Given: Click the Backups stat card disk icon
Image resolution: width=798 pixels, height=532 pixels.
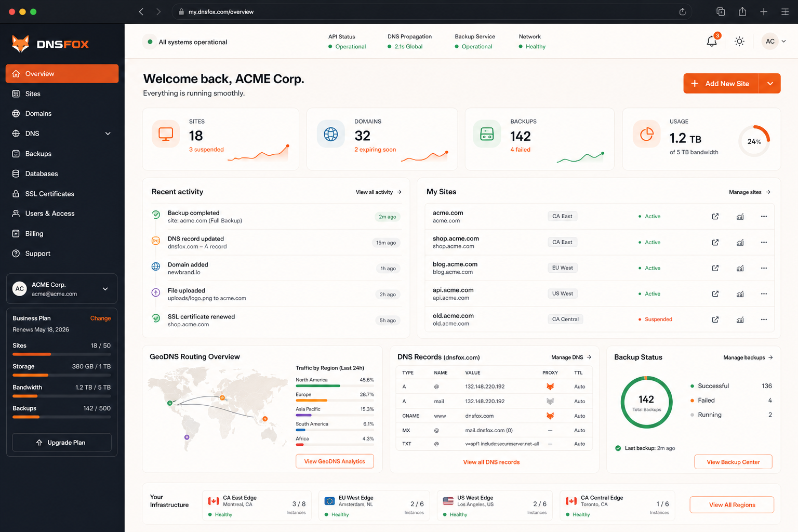Looking at the screenshot, I should coord(487,134).
